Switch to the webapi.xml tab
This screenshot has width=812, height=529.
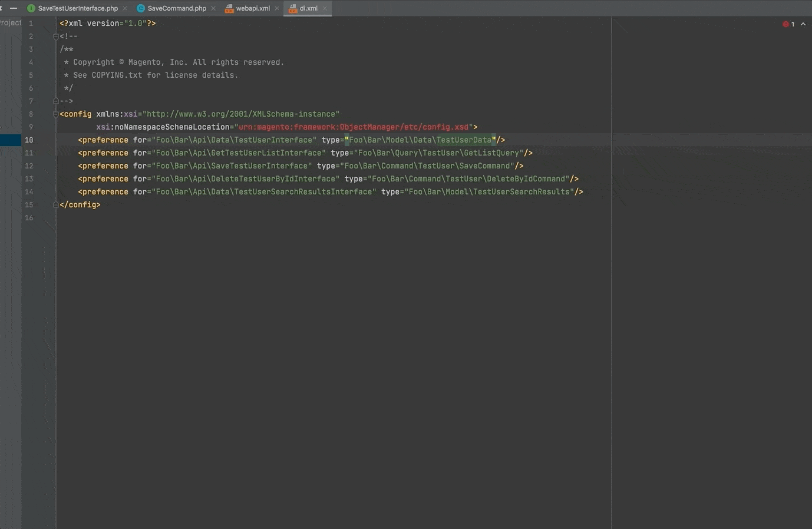click(x=253, y=8)
